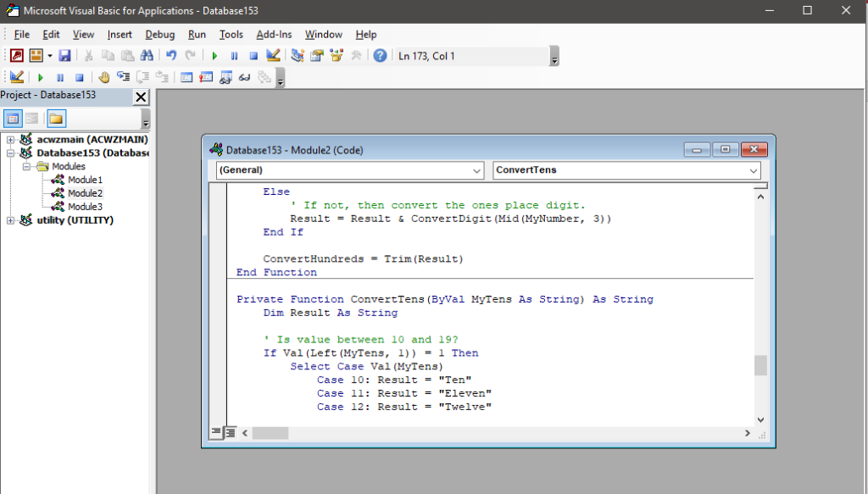Open Project panel toolbar options arrow
Screen dimensions: 868x494
pos(146,119)
